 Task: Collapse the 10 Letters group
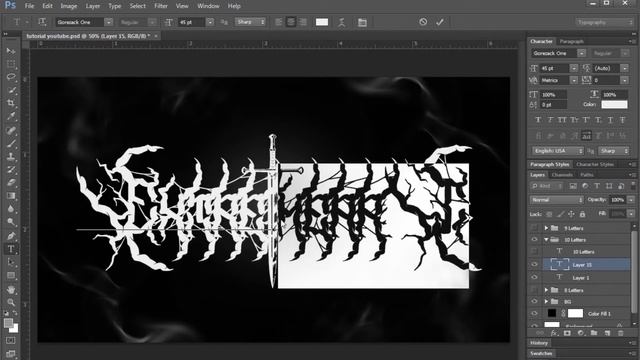click(x=546, y=240)
